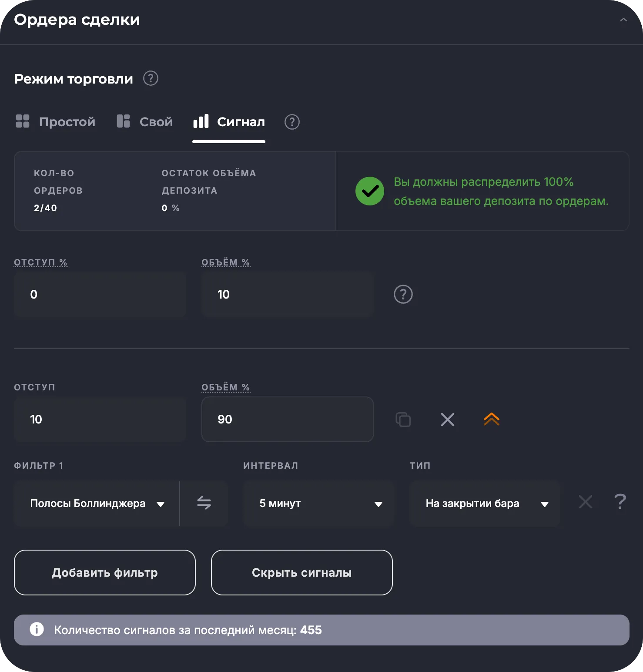Click the Объём % field showing 90
Viewport: 643px width, 672px height.
(x=287, y=420)
